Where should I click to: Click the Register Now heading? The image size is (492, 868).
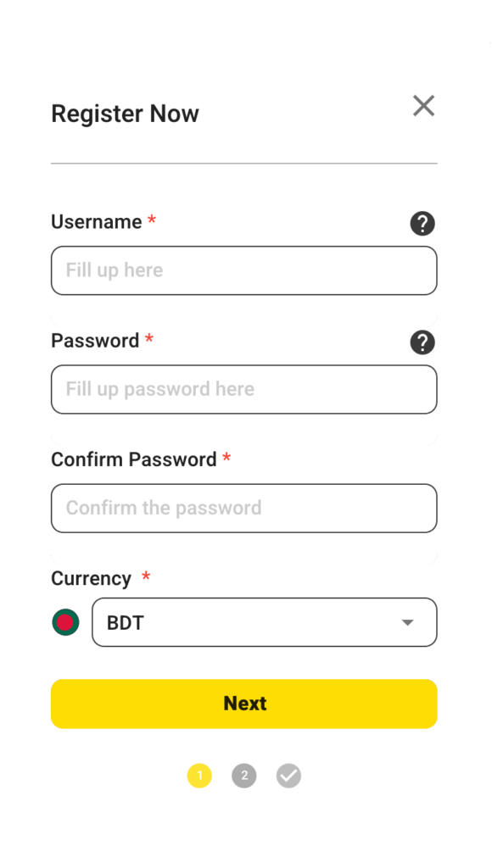pyautogui.click(x=125, y=113)
